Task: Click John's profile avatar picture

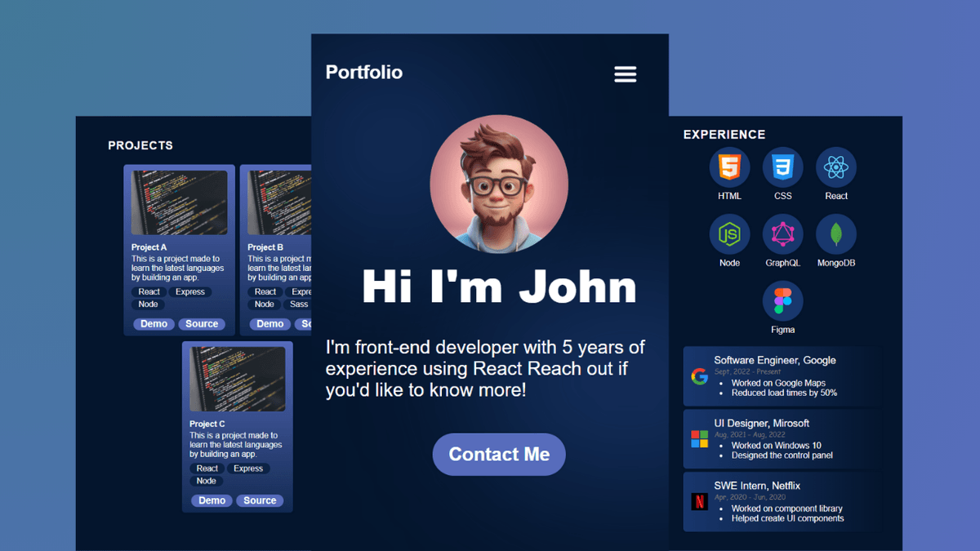Action: click(499, 184)
